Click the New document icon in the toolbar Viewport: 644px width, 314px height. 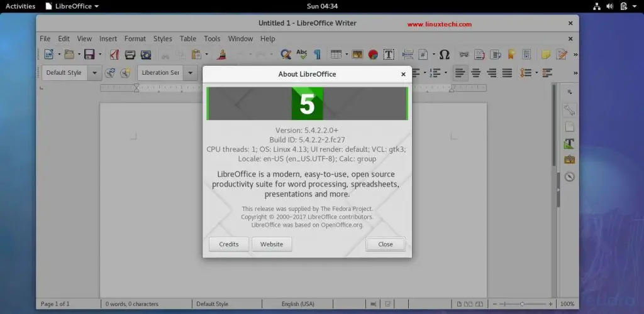(x=49, y=54)
